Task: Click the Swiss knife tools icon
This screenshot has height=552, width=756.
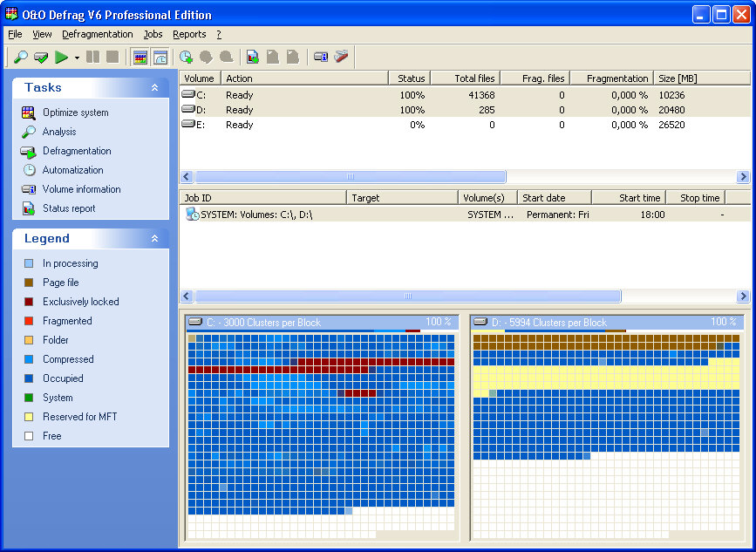Action: click(341, 57)
